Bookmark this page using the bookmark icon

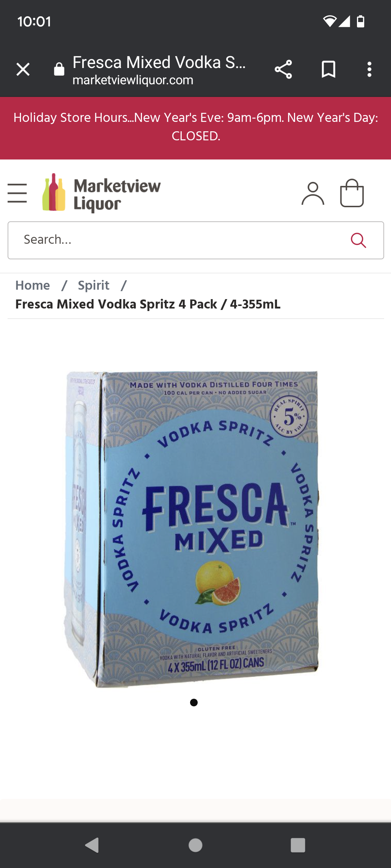coord(328,69)
